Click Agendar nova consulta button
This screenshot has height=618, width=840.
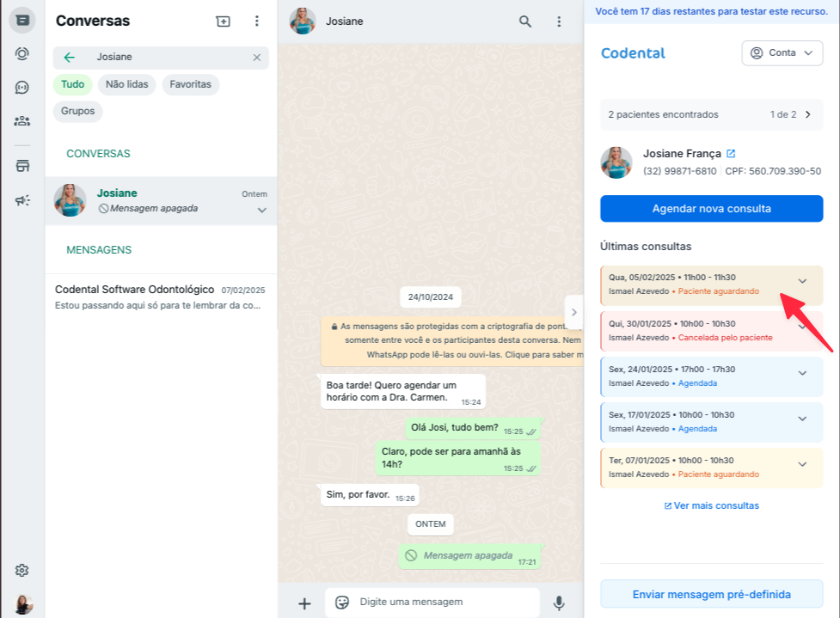(711, 209)
